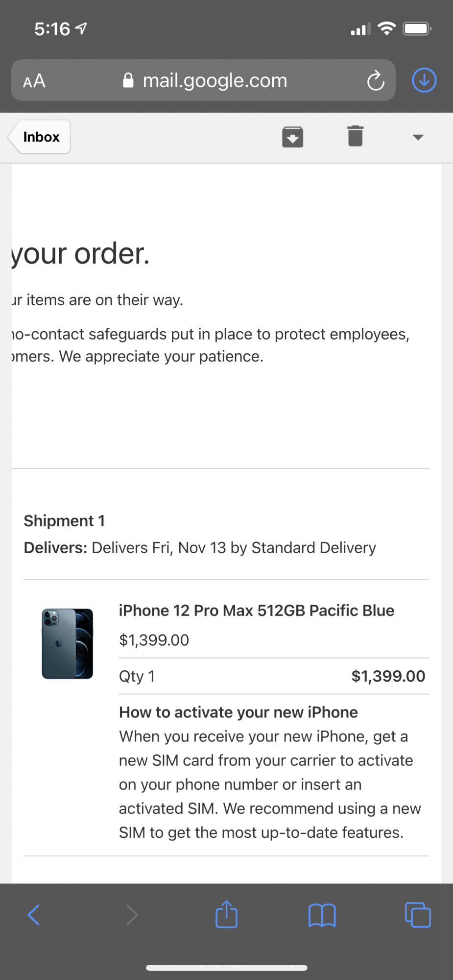Tap the iPhone 12 Pro Max thumbnail
This screenshot has height=980, width=453.
point(68,643)
